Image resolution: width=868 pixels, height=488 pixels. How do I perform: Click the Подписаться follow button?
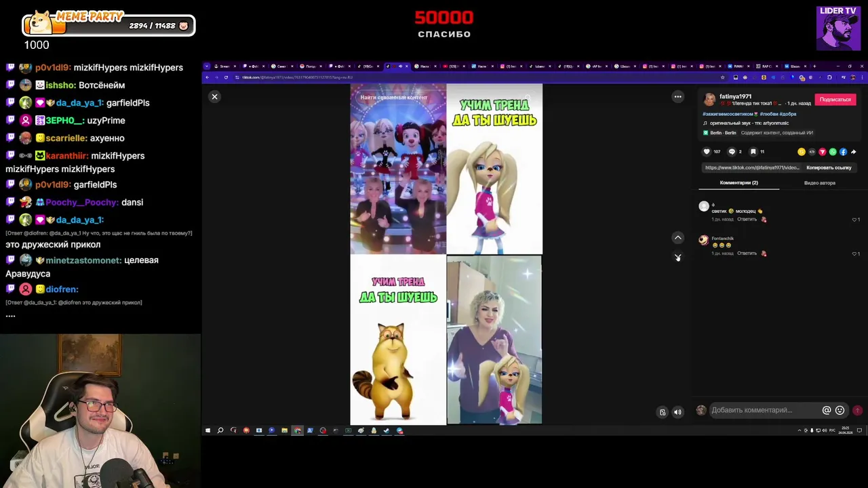coord(835,100)
